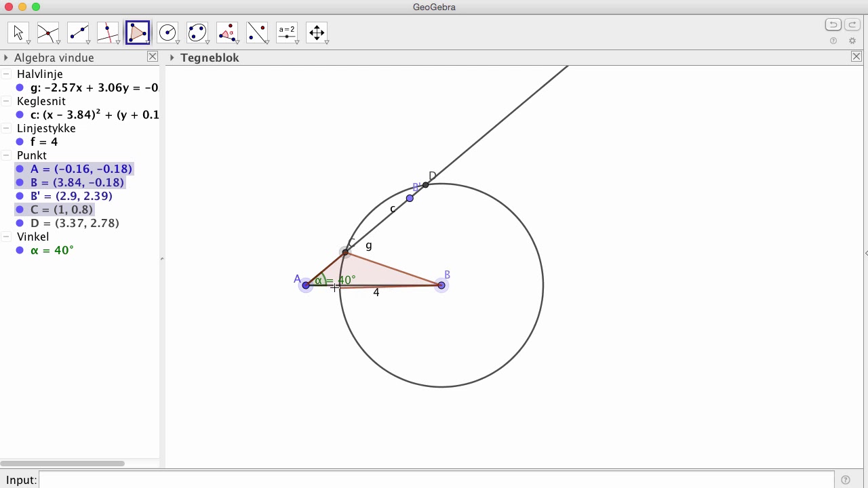The image size is (868, 488).
Task: Select the Ellipse conic tool
Action: [x=197, y=33]
